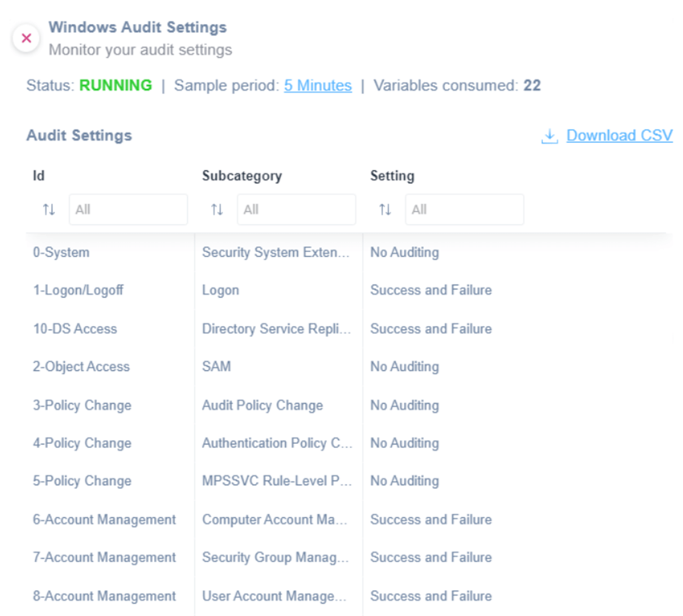
Task: Click the Setting filter box
Action: 464,209
